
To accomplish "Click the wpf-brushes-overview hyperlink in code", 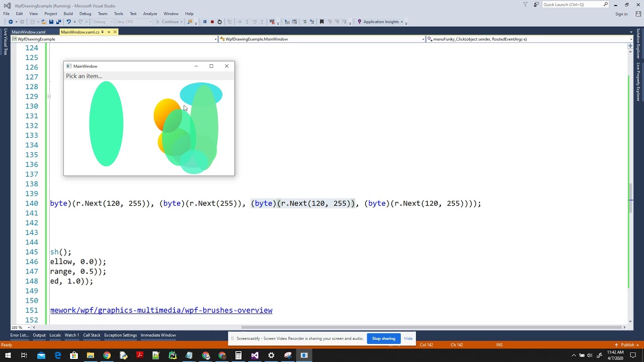I will (161, 310).
